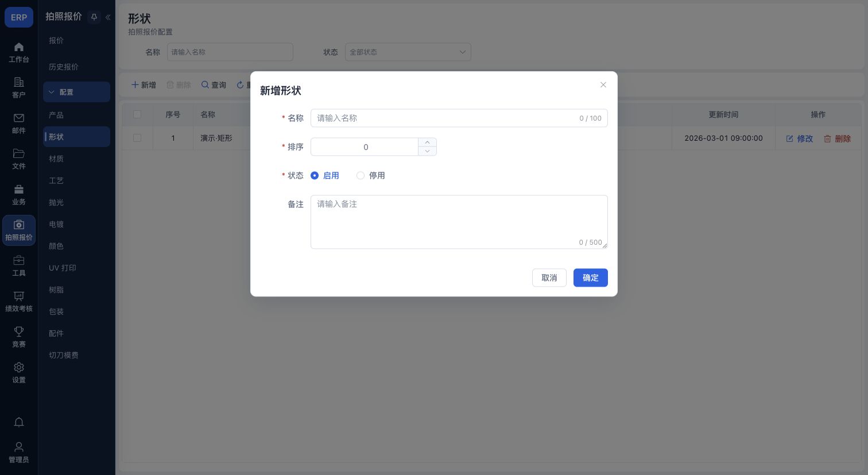
Task: Open the 邮件 mail icon
Action: click(x=19, y=118)
